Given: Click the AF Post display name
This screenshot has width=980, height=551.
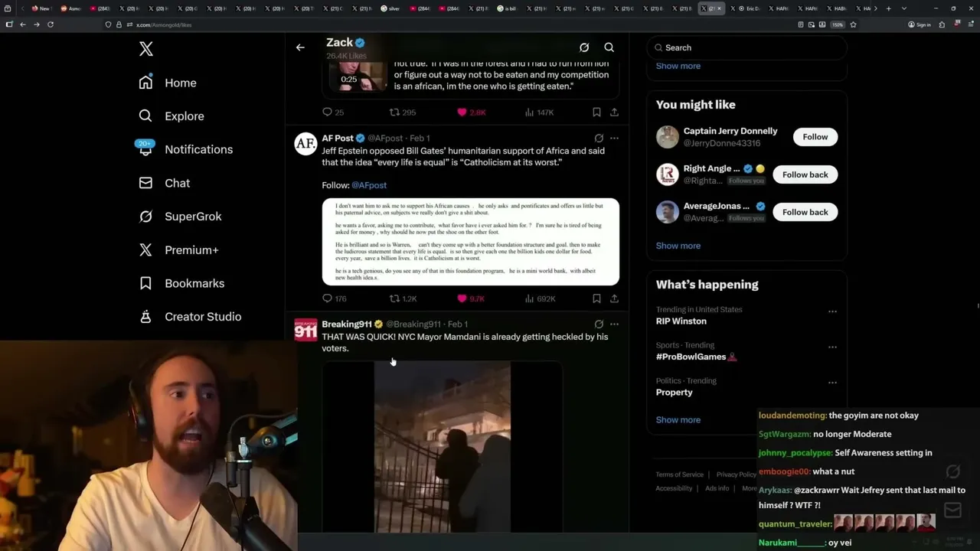Looking at the screenshot, I should tap(338, 139).
